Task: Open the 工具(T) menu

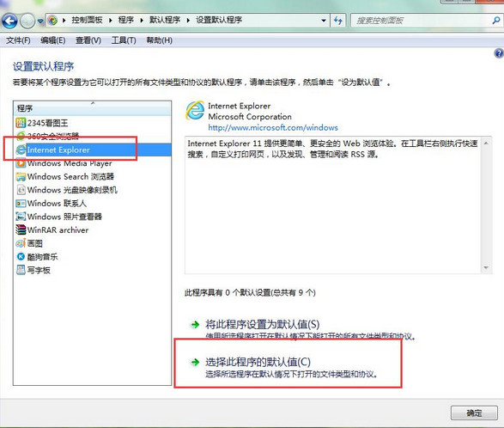Action: pos(124,40)
